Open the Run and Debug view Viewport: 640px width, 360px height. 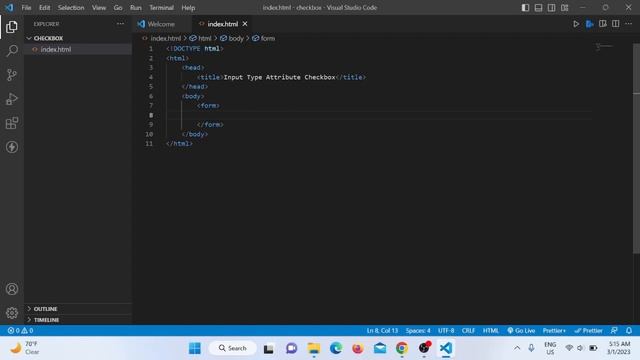[x=12, y=99]
